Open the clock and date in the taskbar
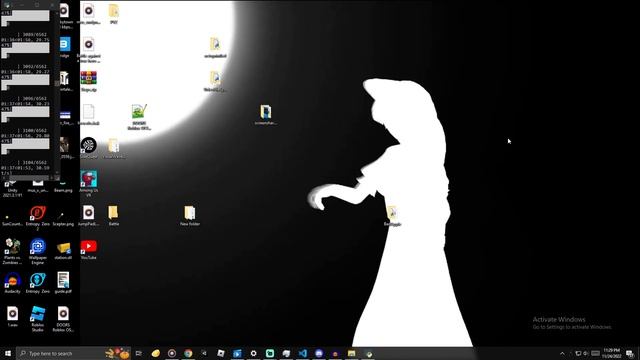640x360 pixels. pyautogui.click(x=611, y=353)
